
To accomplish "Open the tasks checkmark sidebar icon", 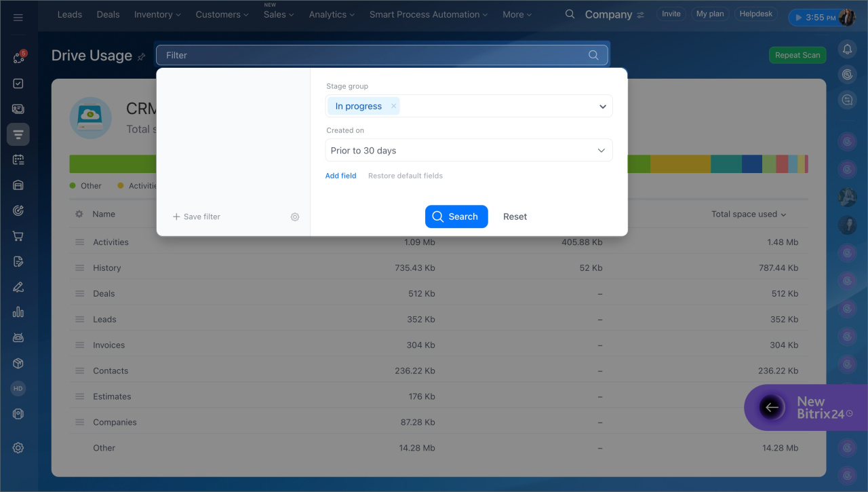I will point(18,83).
